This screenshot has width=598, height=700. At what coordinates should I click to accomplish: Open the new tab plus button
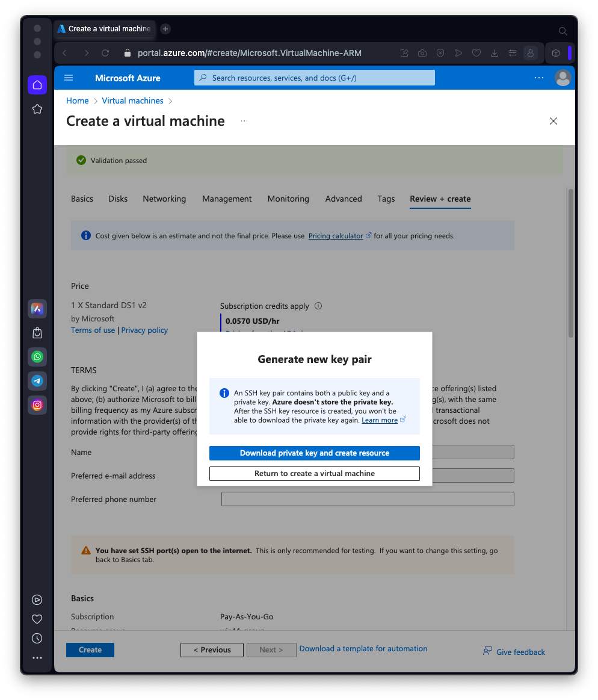[165, 28]
